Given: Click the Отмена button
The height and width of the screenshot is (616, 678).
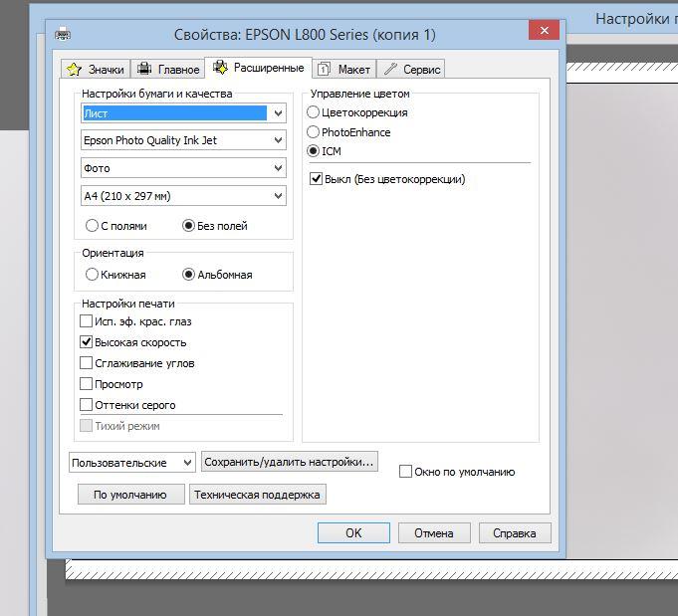Looking at the screenshot, I should (x=434, y=533).
